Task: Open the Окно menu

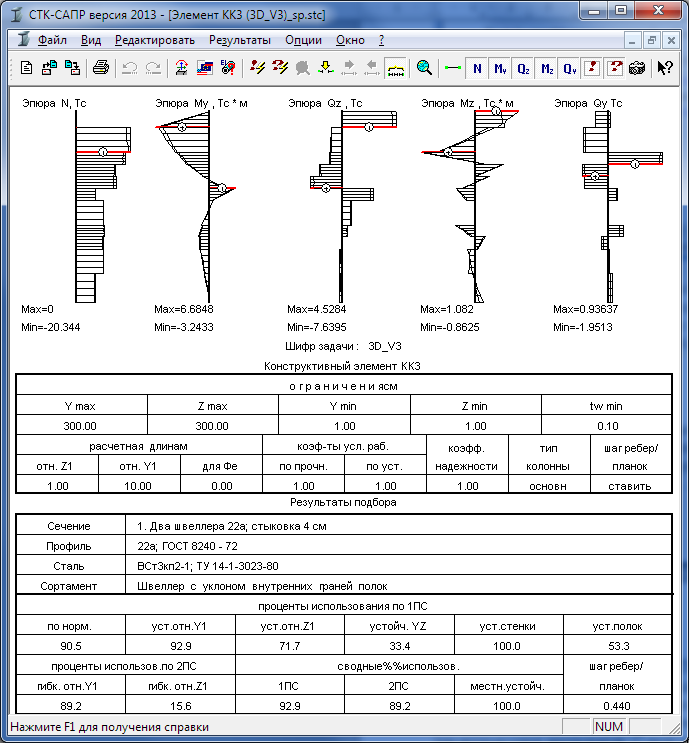Action: pyautogui.click(x=350, y=40)
